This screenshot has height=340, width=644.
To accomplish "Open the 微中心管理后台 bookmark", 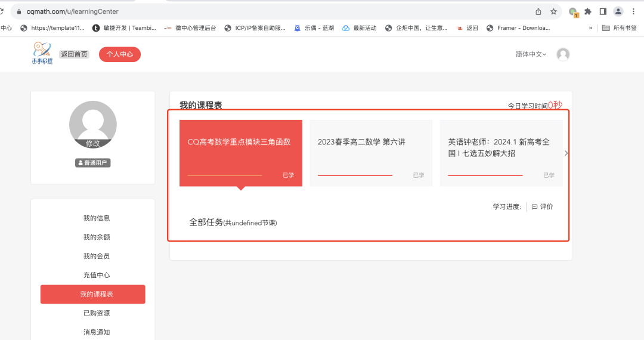I will 190,28.
